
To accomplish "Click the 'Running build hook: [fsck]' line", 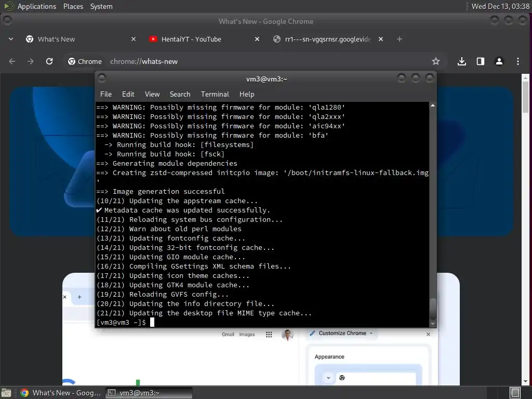I will tap(164, 154).
